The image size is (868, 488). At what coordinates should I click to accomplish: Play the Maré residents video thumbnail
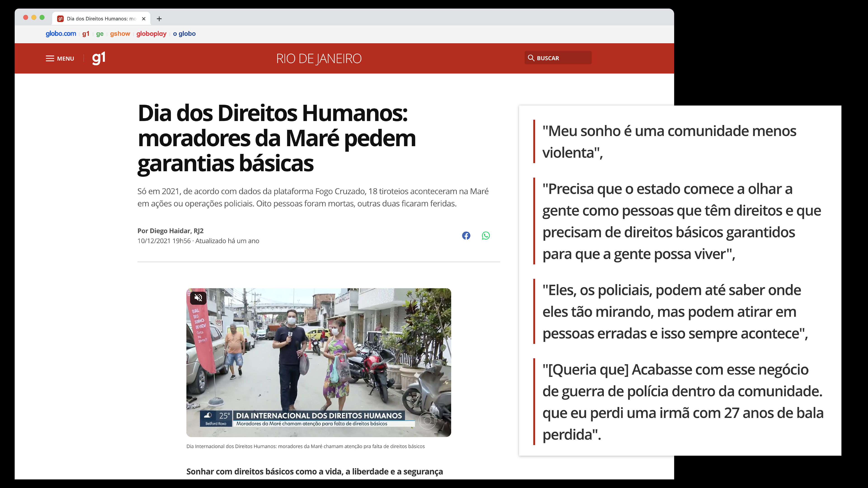point(318,362)
